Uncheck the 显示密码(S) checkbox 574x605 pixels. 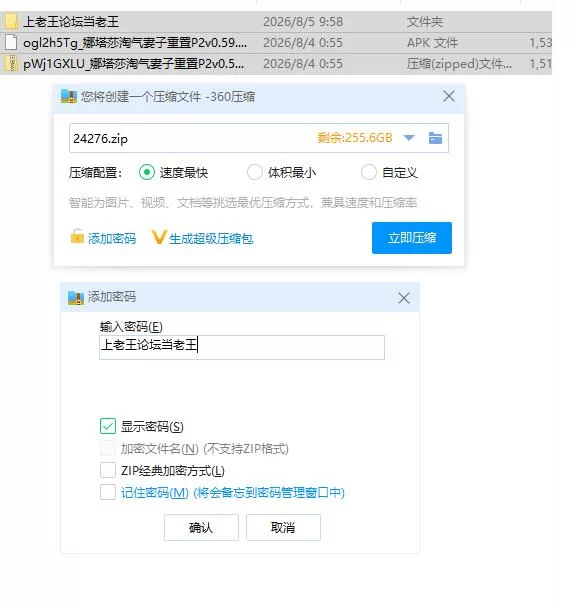pos(108,426)
